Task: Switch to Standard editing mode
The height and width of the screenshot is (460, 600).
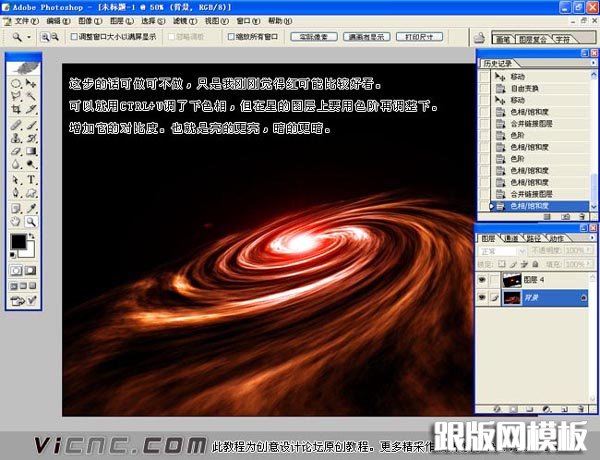Action: pos(16,271)
